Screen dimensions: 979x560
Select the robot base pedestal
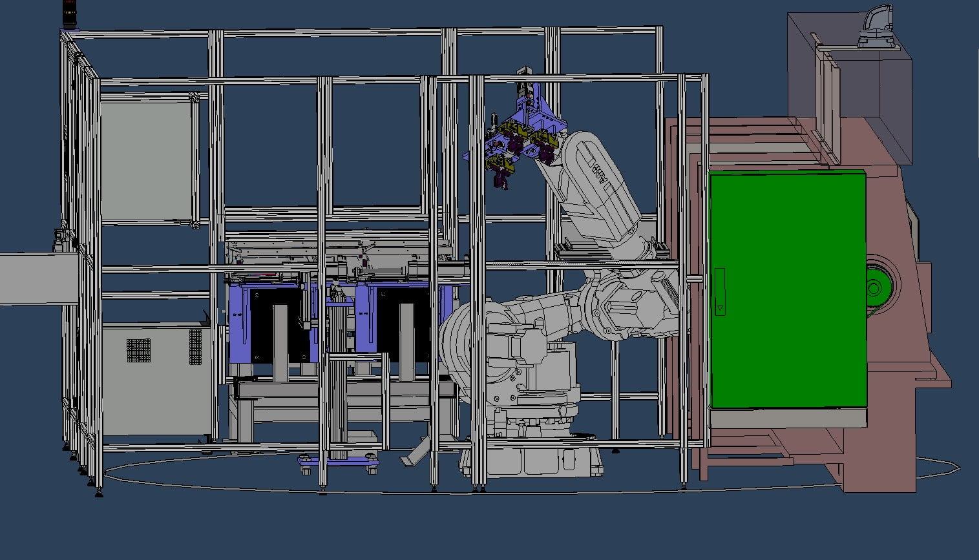[x=531, y=459]
